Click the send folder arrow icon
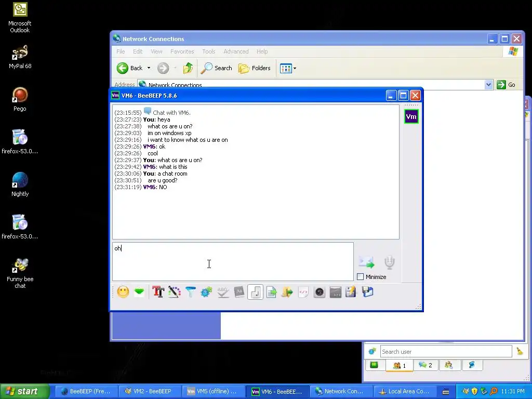532x399 pixels. tap(287, 292)
